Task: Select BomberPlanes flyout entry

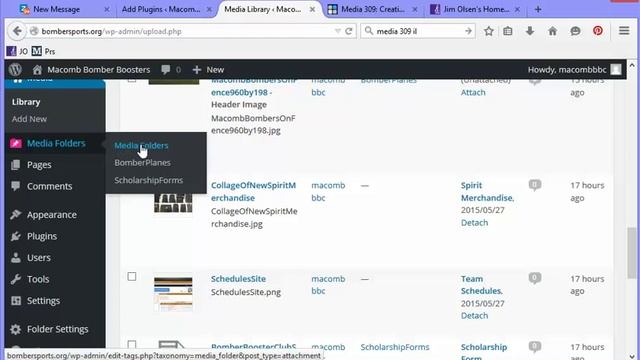Action: 142,162
